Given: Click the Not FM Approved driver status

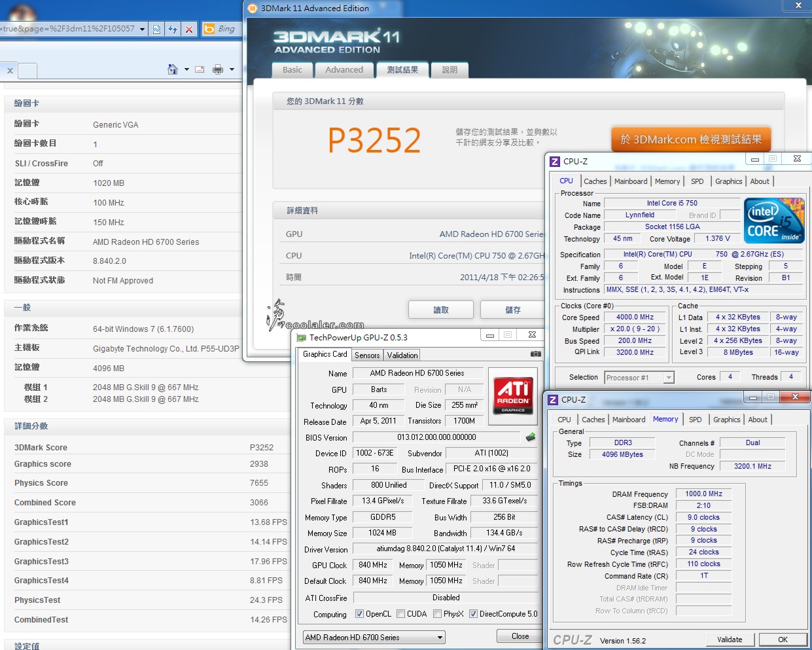Looking at the screenshot, I should (123, 281).
